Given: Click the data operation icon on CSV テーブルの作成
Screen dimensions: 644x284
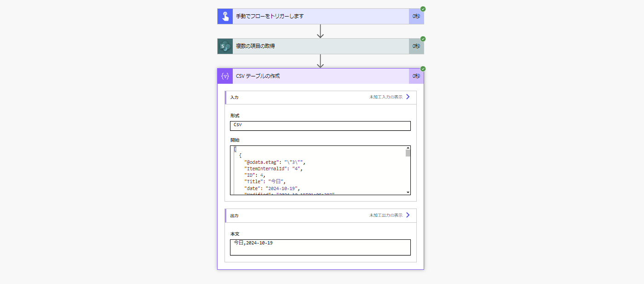Looking at the screenshot, I should pyautogui.click(x=224, y=76).
